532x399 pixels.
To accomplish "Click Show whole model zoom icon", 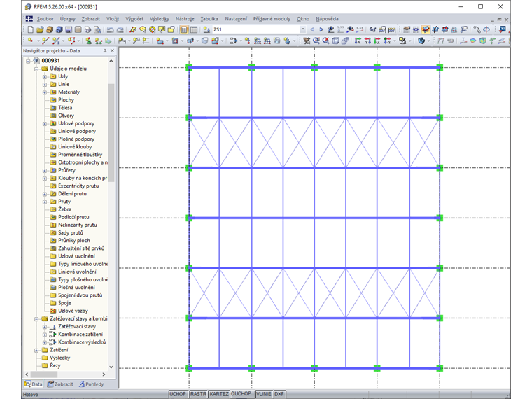I will (326, 41).
